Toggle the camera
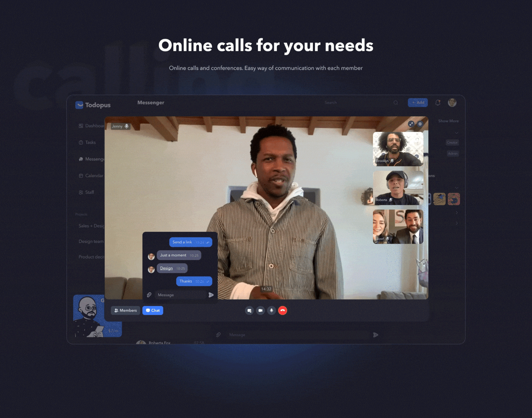This screenshot has height=418, width=532. click(261, 311)
